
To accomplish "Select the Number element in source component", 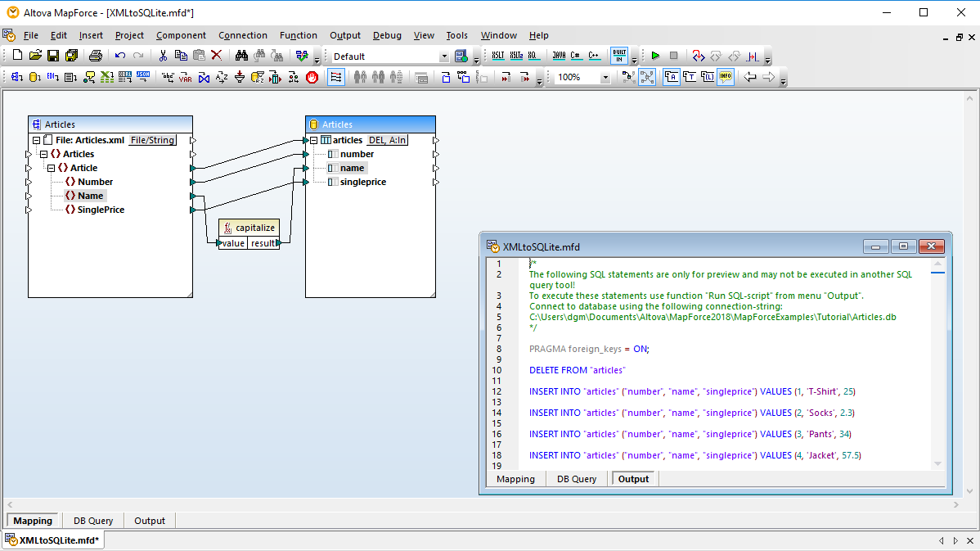I will (x=95, y=182).
